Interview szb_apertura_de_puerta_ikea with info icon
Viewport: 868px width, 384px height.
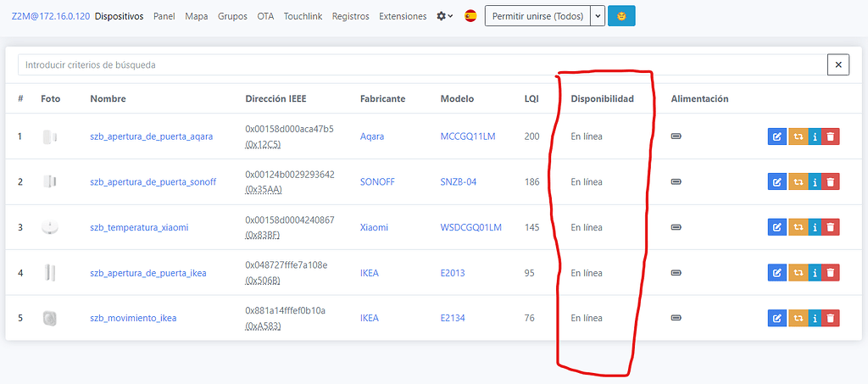(815, 272)
